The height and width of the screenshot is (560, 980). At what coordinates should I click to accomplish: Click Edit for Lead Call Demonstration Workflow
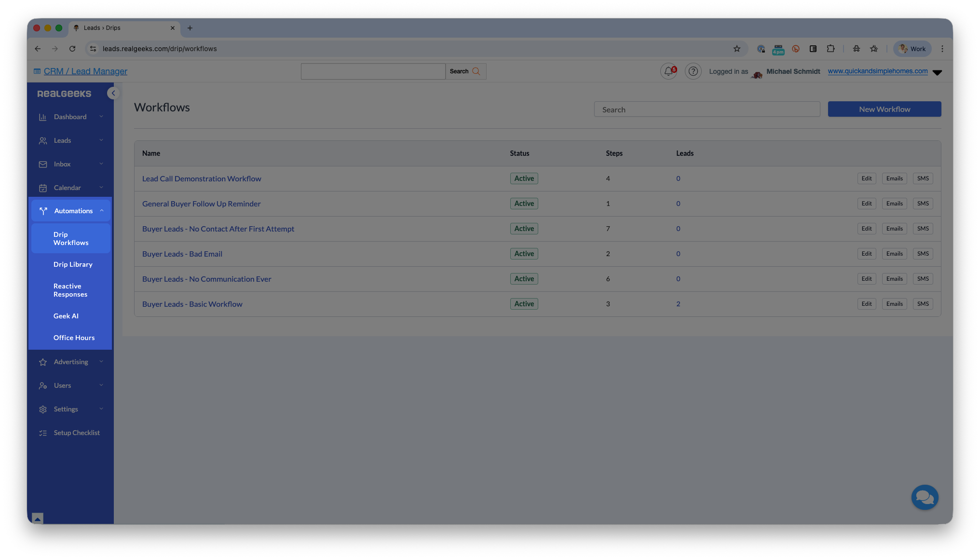[866, 178]
